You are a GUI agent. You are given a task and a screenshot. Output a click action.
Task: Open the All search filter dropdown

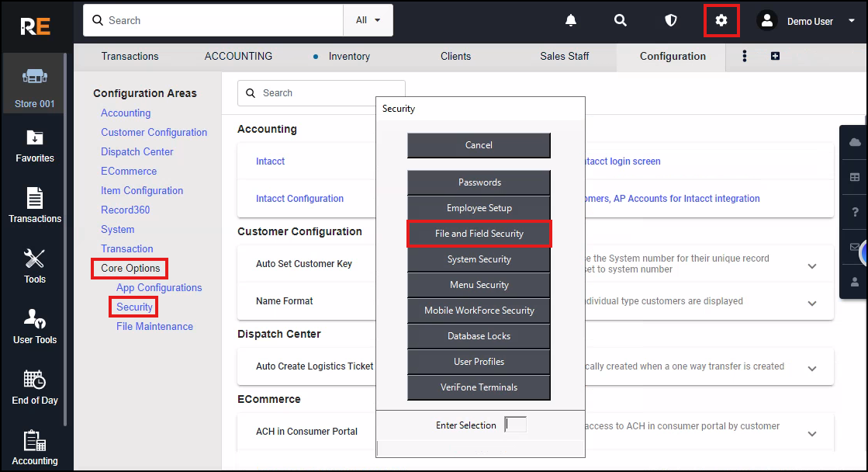[368, 20]
